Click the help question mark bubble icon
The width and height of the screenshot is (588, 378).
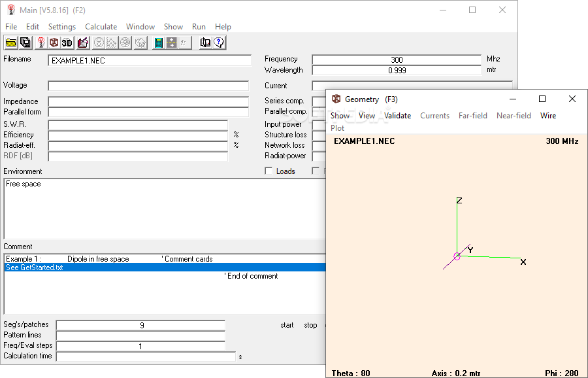click(x=219, y=43)
